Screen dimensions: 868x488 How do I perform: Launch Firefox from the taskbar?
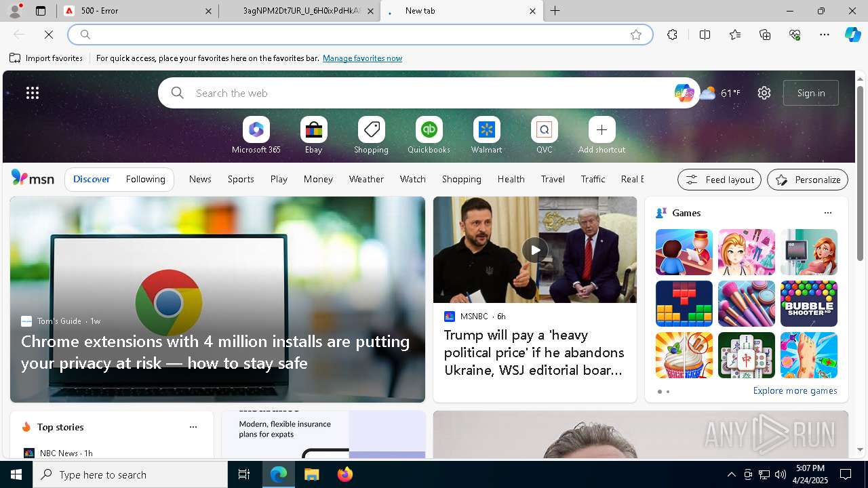(x=344, y=474)
